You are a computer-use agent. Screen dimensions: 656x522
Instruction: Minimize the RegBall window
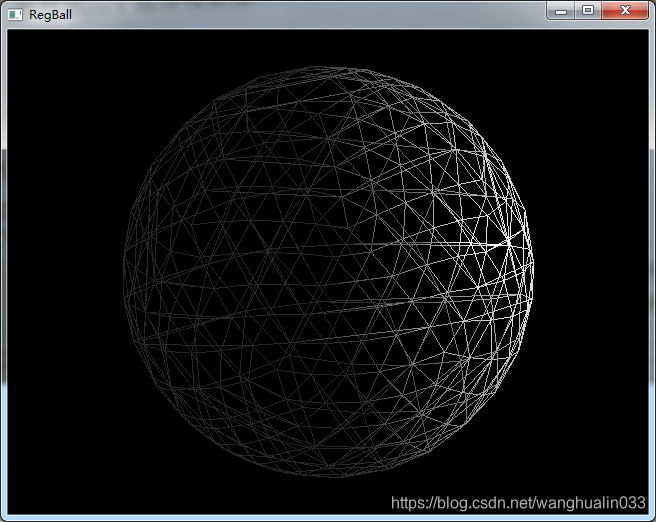(x=561, y=10)
